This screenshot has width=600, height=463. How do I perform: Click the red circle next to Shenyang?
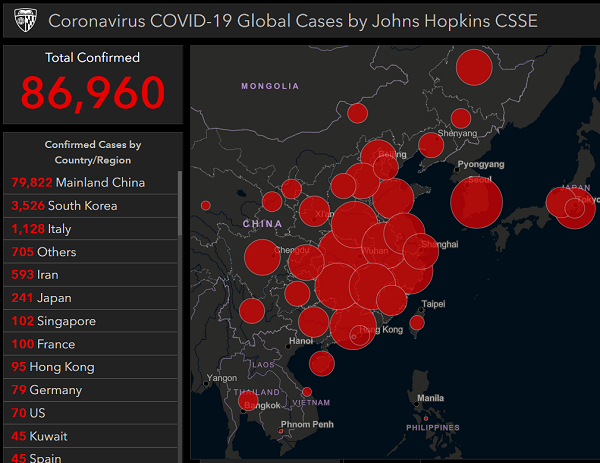[460, 119]
